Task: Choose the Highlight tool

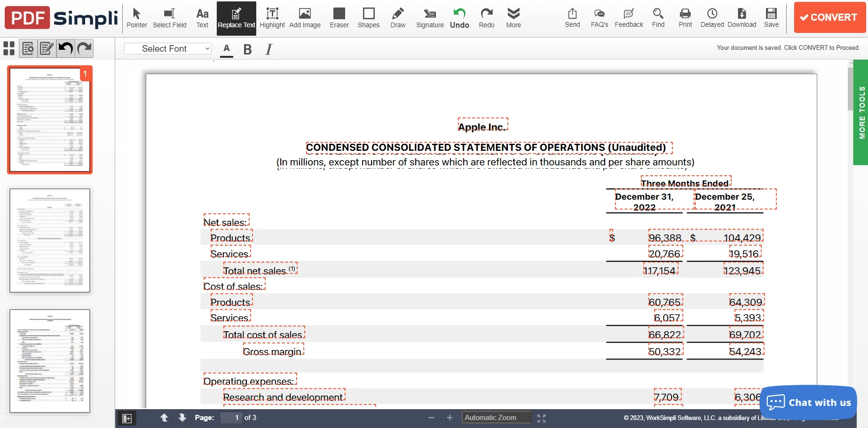Action: (x=272, y=18)
